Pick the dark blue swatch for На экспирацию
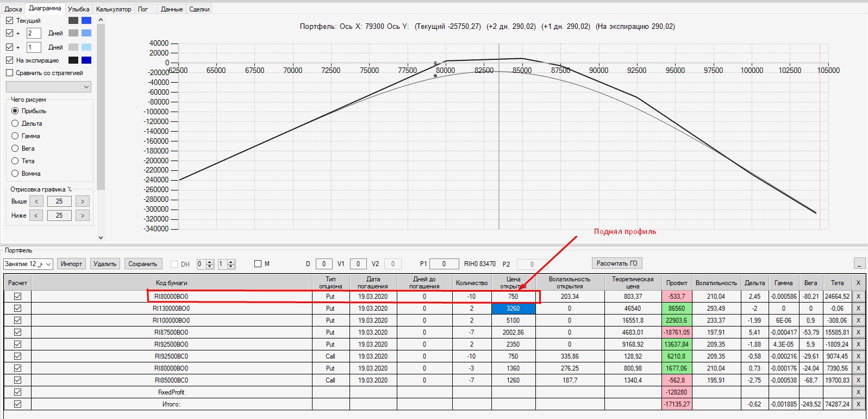 (x=86, y=60)
